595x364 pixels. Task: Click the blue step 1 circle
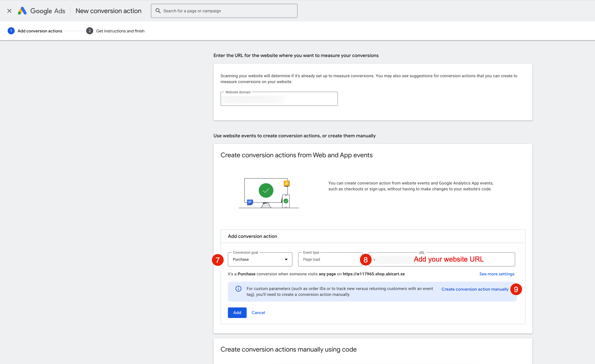click(x=11, y=31)
